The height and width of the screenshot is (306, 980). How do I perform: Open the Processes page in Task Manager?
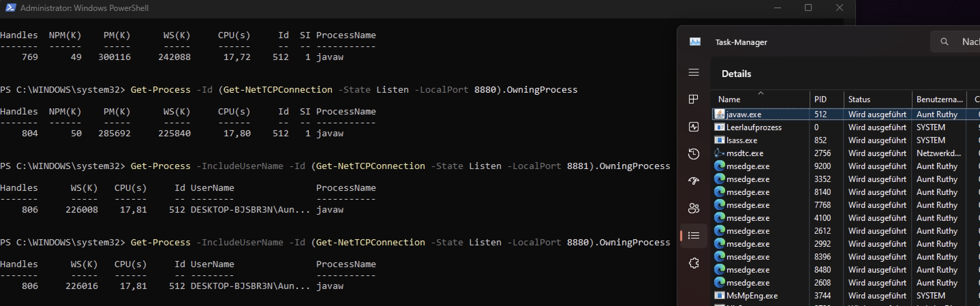tap(694, 99)
